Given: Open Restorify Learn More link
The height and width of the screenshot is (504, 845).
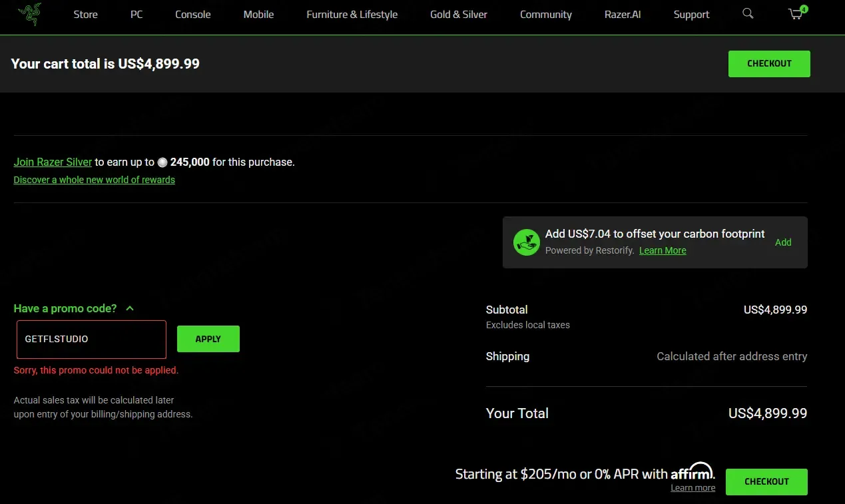Looking at the screenshot, I should pos(663,250).
